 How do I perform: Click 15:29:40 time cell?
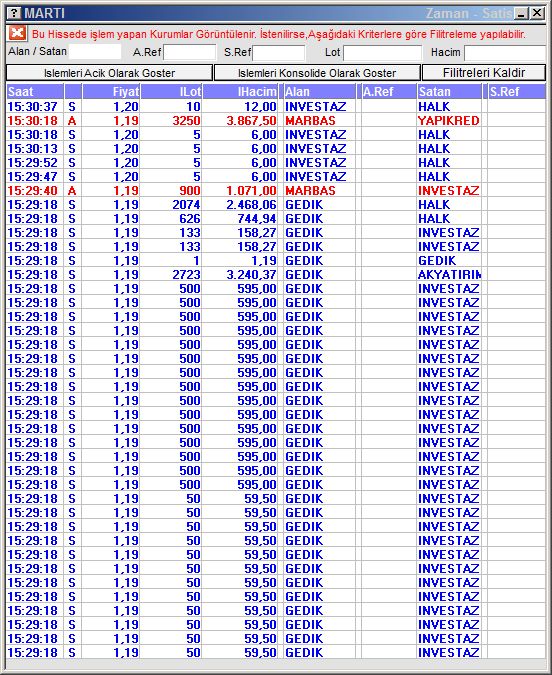pyautogui.click(x=33, y=190)
